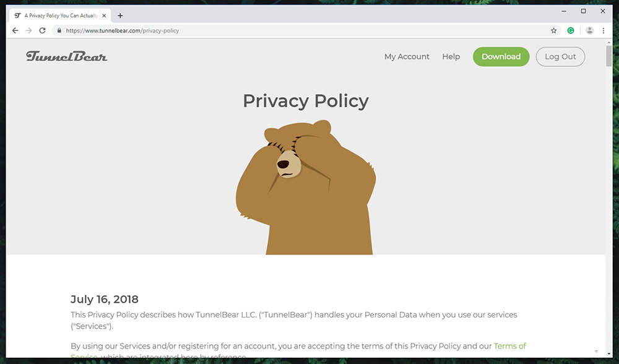Screen dimensions: 619x364
Task: Click the vertical scrollbar thumb
Action: tap(609, 56)
